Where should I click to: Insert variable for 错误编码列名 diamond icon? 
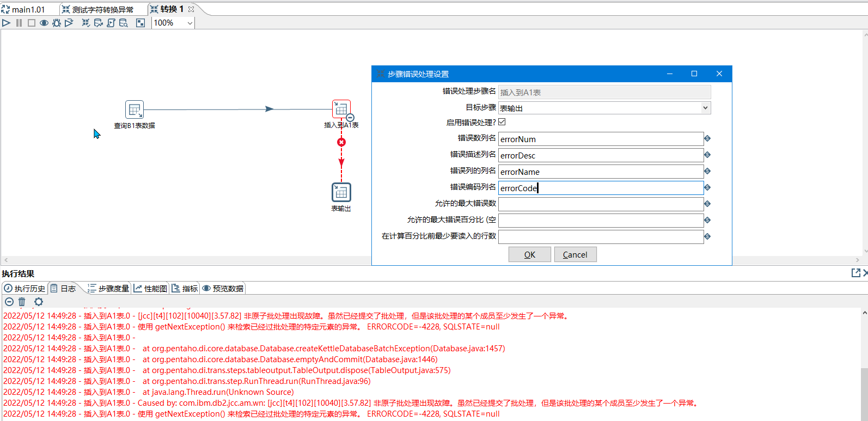pyautogui.click(x=707, y=187)
